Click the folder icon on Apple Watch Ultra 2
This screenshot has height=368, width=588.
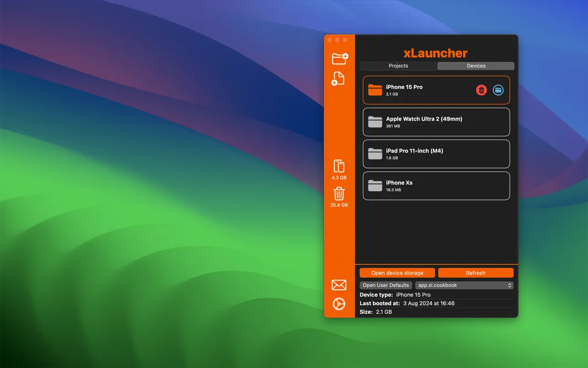click(375, 122)
